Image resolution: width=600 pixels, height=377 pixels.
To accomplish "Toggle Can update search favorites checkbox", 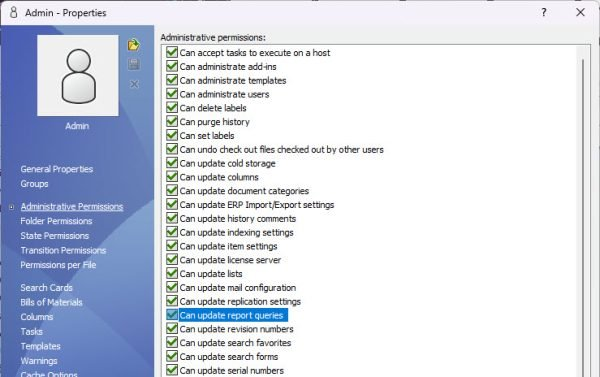I will 172,342.
